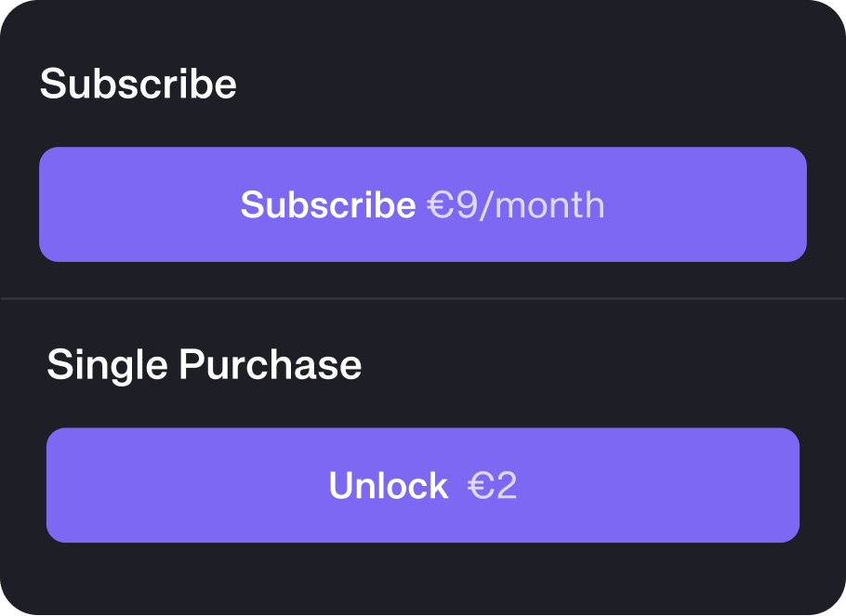The image size is (846, 616).
Task: Click the euro sign before 9/month
Action: click(440, 205)
